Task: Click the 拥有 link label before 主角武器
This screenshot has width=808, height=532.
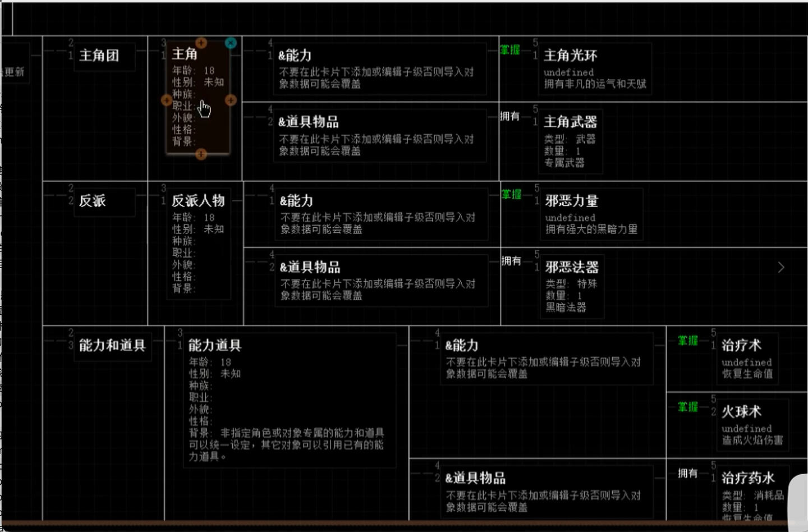Action: click(510, 116)
